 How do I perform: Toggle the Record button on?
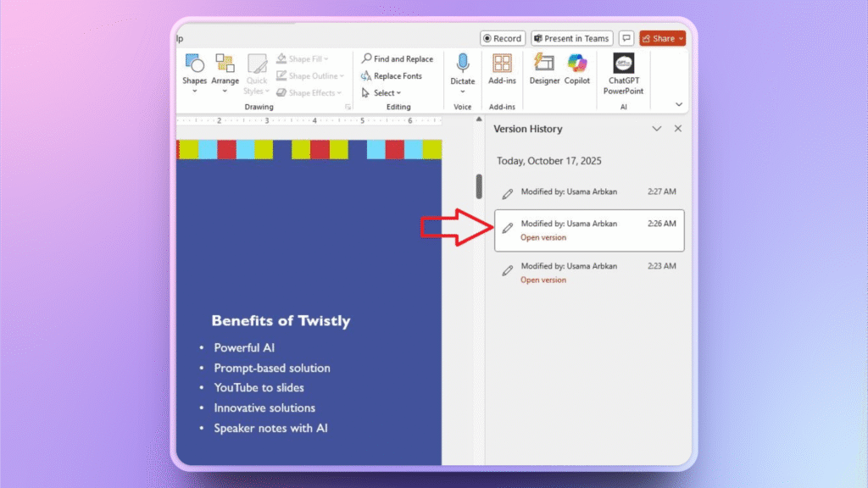click(x=502, y=37)
